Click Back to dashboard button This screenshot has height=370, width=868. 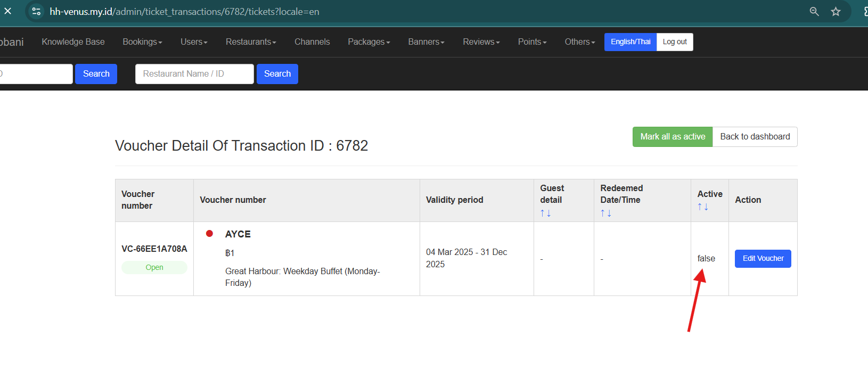(x=755, y=137)
